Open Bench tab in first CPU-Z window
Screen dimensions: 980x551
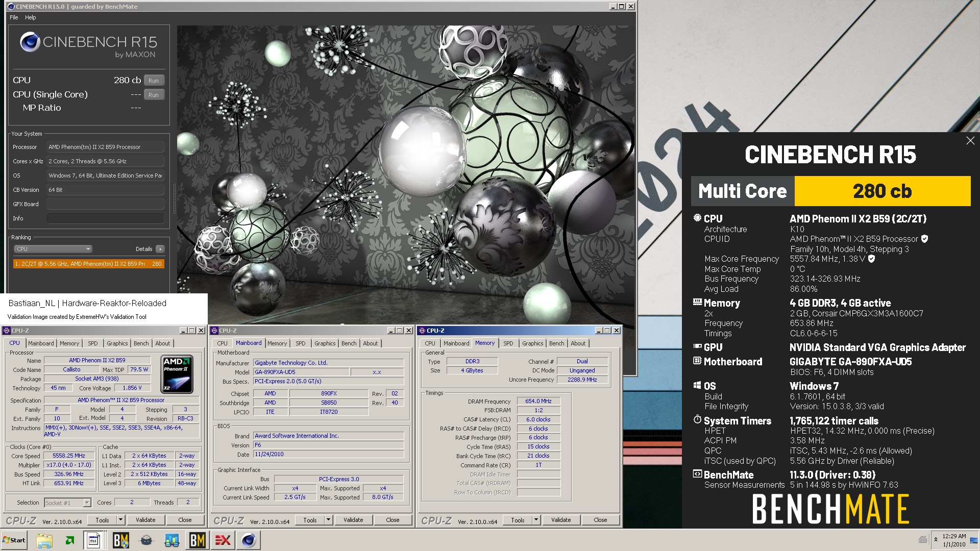(141, 343)
